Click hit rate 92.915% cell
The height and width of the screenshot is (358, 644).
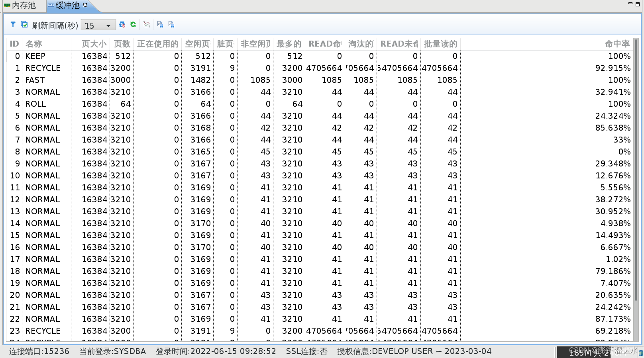click(613, 68)
